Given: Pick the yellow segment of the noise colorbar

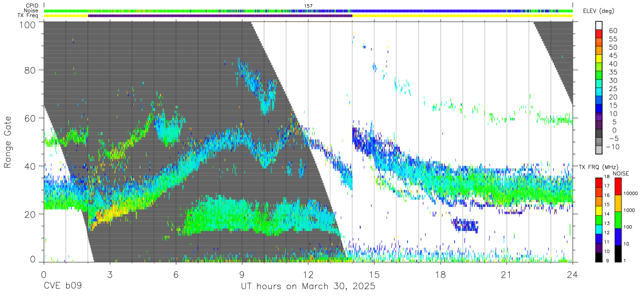Looking at the screenshot, I should coord(618,203).
